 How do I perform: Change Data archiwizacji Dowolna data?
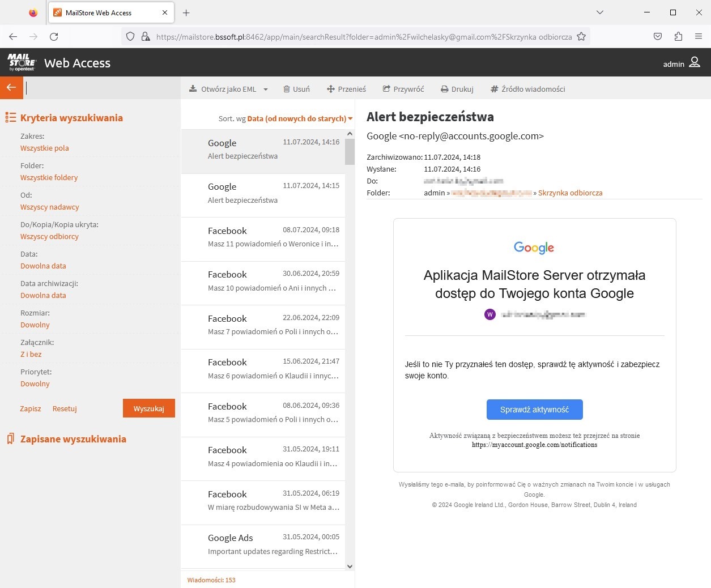43,295
